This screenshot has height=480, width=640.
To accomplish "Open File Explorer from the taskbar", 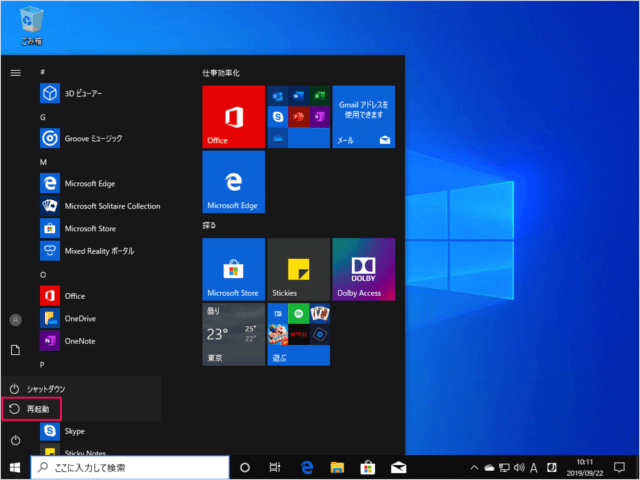I will (338, 467).
